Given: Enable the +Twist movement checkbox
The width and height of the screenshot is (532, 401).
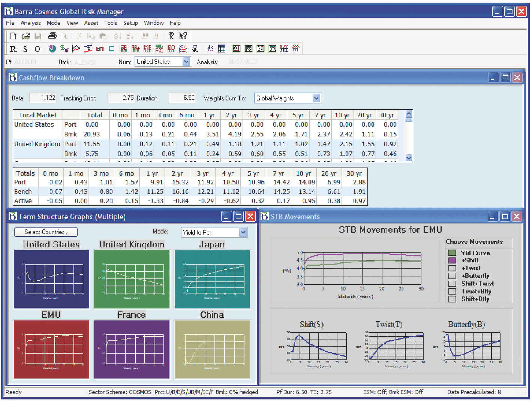Looking at the screenshot, I should (452, 268).
